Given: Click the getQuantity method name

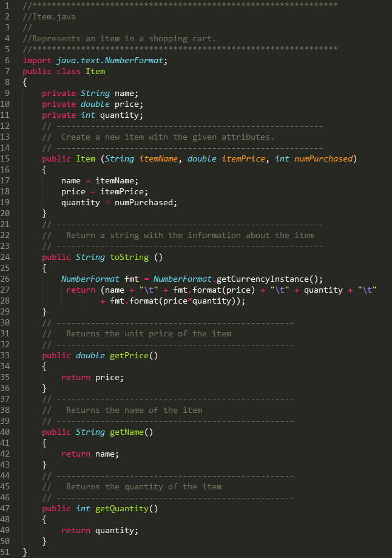Looking at the screenshot, I should 121,509.
